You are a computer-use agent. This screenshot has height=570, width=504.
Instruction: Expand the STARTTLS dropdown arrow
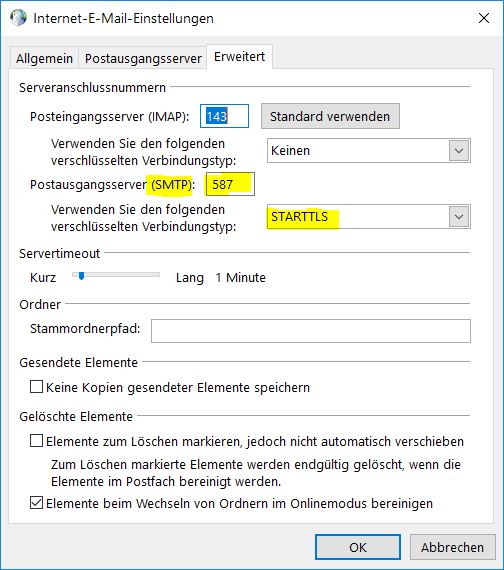(x=459, y=217)
